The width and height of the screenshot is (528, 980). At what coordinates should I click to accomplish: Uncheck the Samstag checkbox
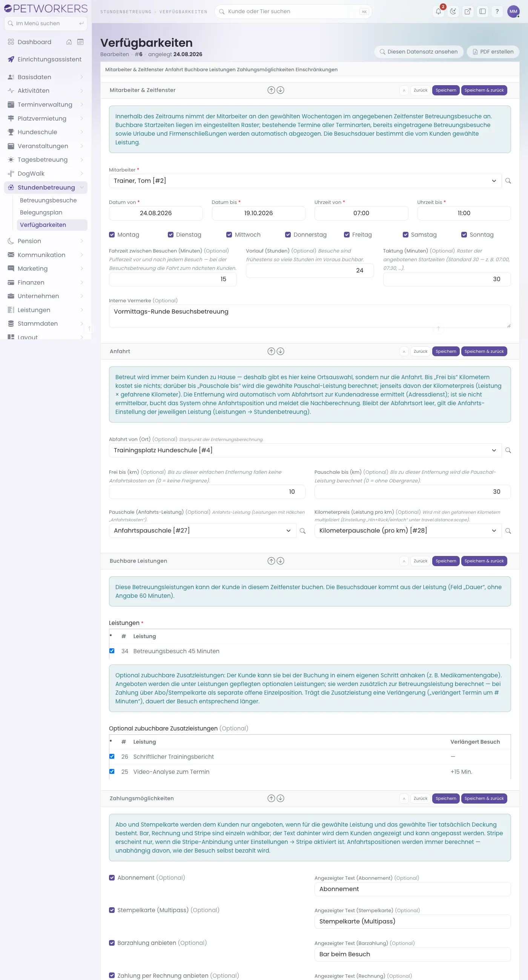click(x=405, y=235)
